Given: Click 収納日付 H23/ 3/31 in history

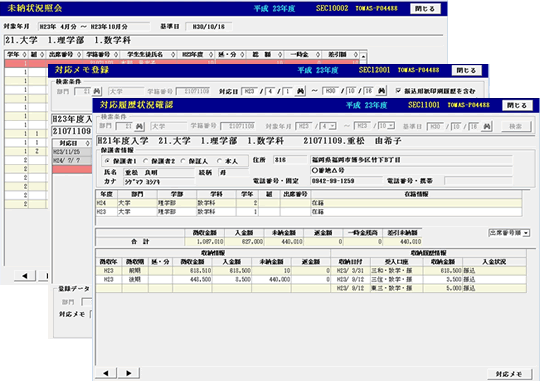Looking at the screenshot, I should point(351,271).
